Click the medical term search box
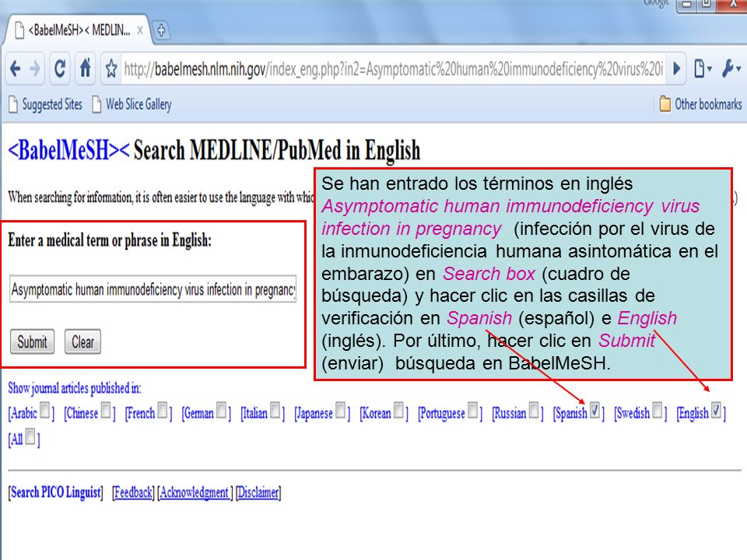This screenshot has height=560, width=747. 153,289
